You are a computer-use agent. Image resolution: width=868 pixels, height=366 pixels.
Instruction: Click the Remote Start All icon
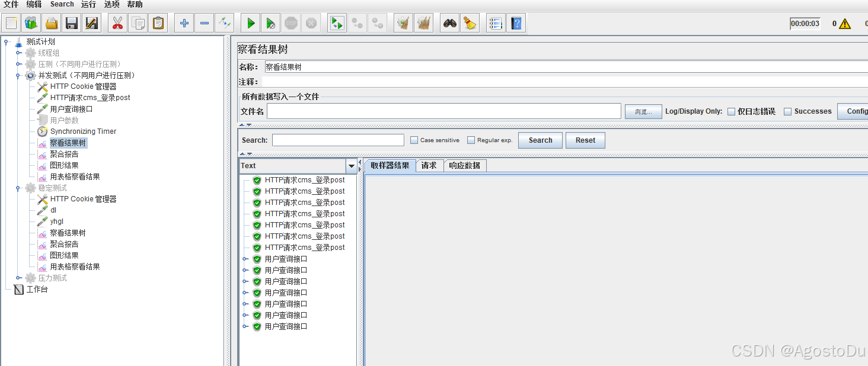click(x=358, y=23)
